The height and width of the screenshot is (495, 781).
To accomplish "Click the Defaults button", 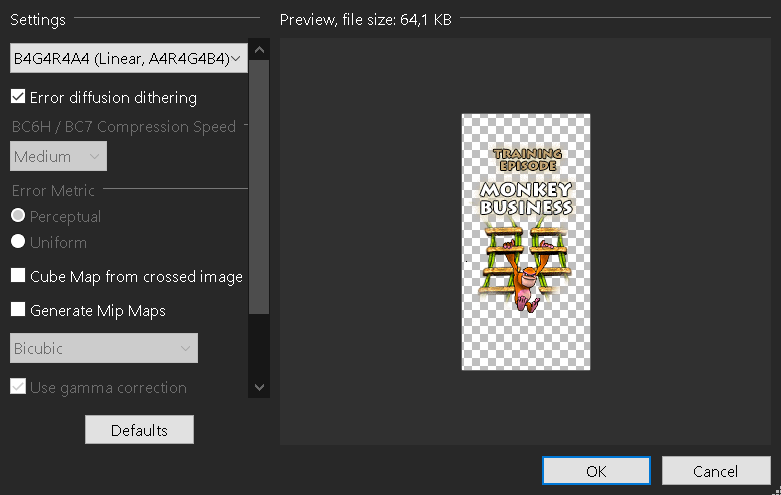I will [139, 430].
